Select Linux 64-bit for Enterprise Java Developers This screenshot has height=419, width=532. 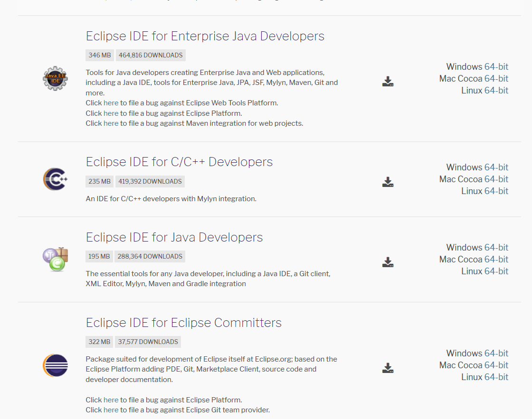pos(496,90)
